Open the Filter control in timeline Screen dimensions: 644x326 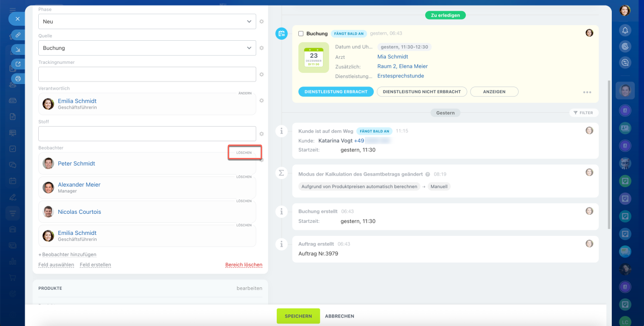pyautogui.click(x=584, y=113)
